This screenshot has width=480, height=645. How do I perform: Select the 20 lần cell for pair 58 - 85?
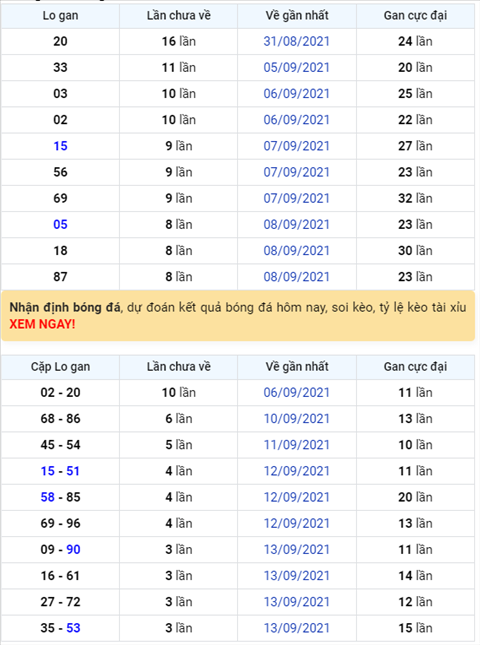415,497
